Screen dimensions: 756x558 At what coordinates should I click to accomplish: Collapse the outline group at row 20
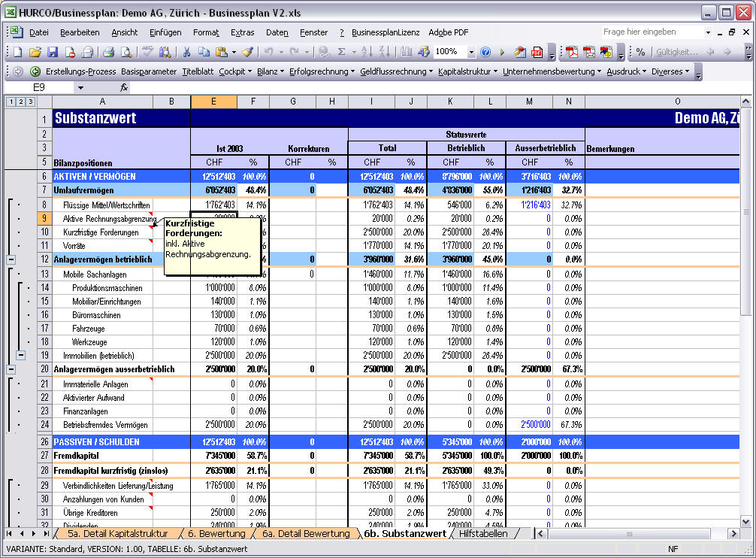coord(11,369)
